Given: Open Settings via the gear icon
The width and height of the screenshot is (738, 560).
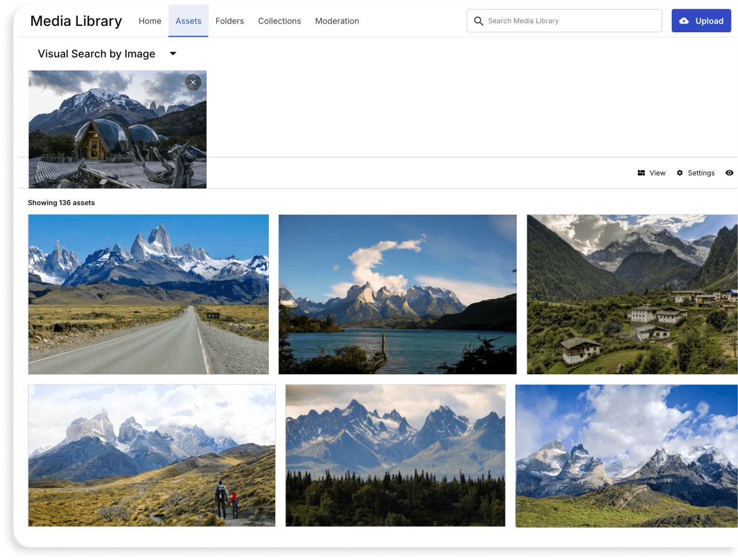Looking at the screenshot, I should click(x=679, y=172).
